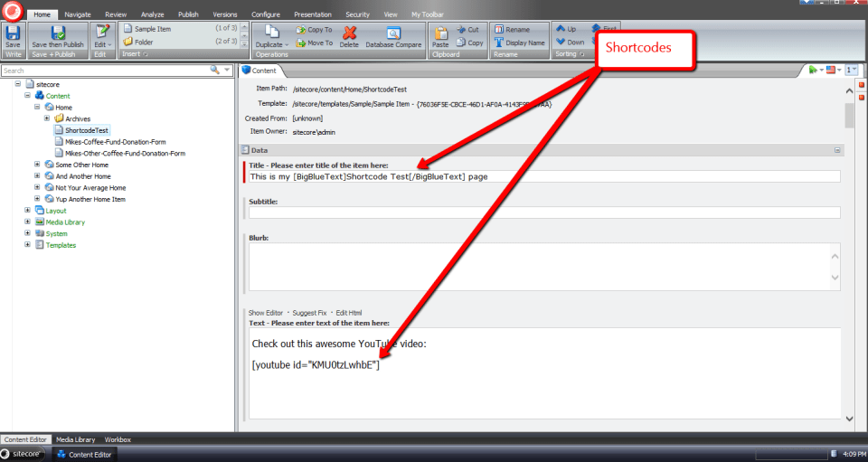Open the Presentation ribbon tab

tap(311, 14)
